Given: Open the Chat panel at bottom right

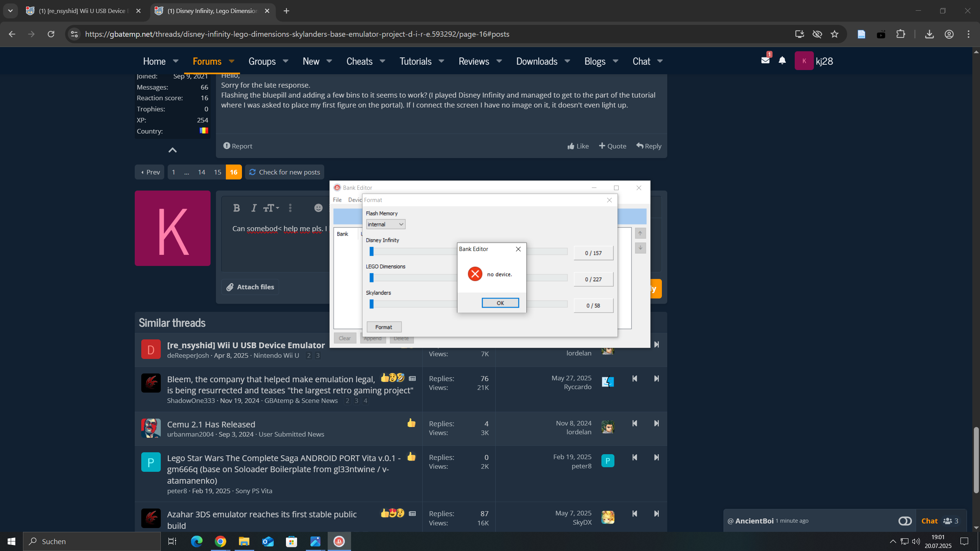Looking at the screenshot, I should (x=929, y=521).
